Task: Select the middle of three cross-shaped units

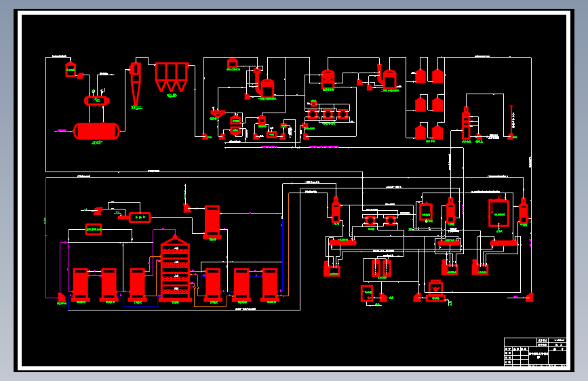Action: [x=328, y=114]
